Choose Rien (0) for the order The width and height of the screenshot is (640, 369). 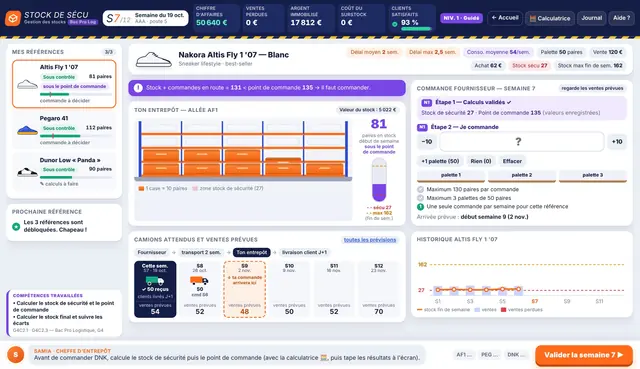pyautogui.click(x=481, y=161)
